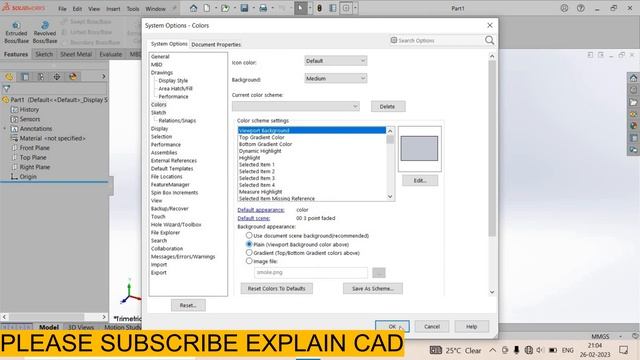Click the color scheme list scrollbar down arrow
640x360 pixels.
click(390, 197)
